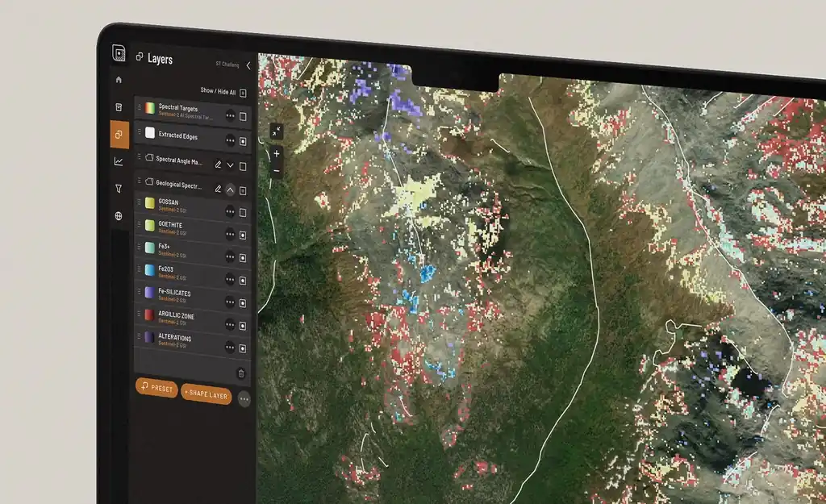Toggle visibility of Spectral Targets layer
The image size is (826, 504).
243,116
